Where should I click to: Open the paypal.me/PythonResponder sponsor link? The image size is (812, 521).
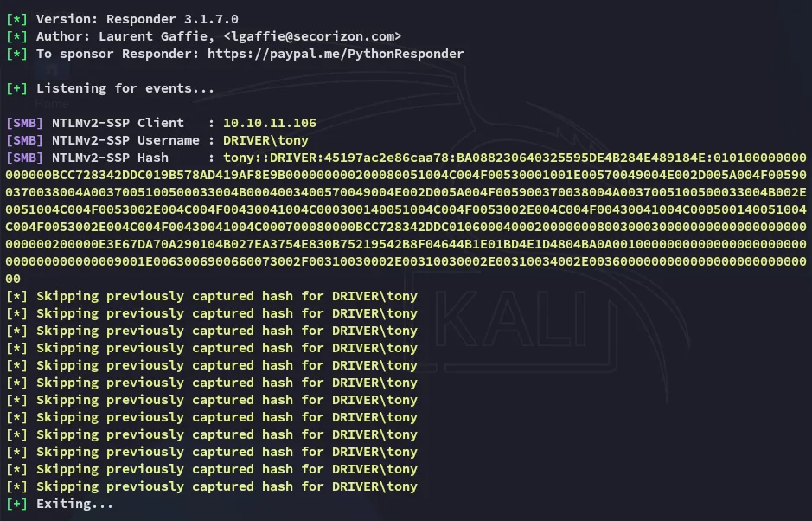click(x=336, y=54)
